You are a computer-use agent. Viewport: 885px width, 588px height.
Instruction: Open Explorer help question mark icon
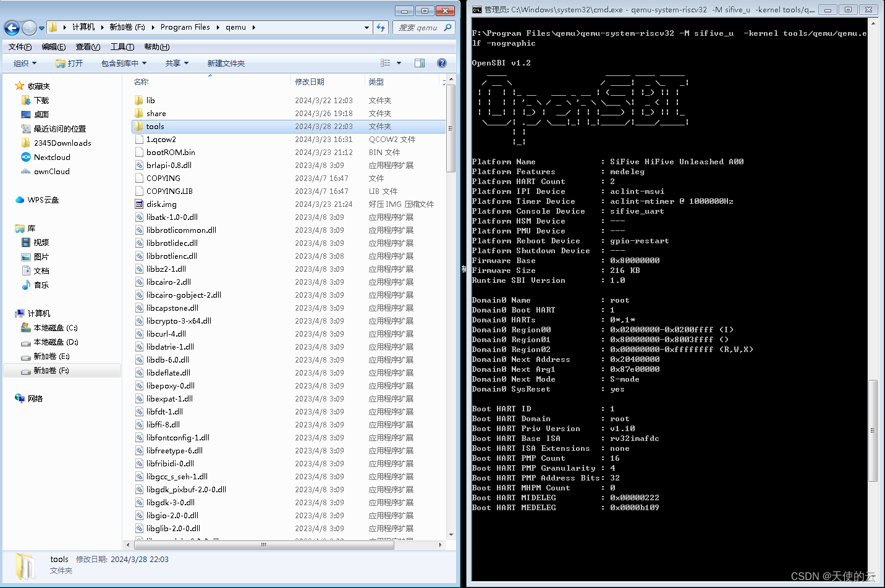[442, 63]
